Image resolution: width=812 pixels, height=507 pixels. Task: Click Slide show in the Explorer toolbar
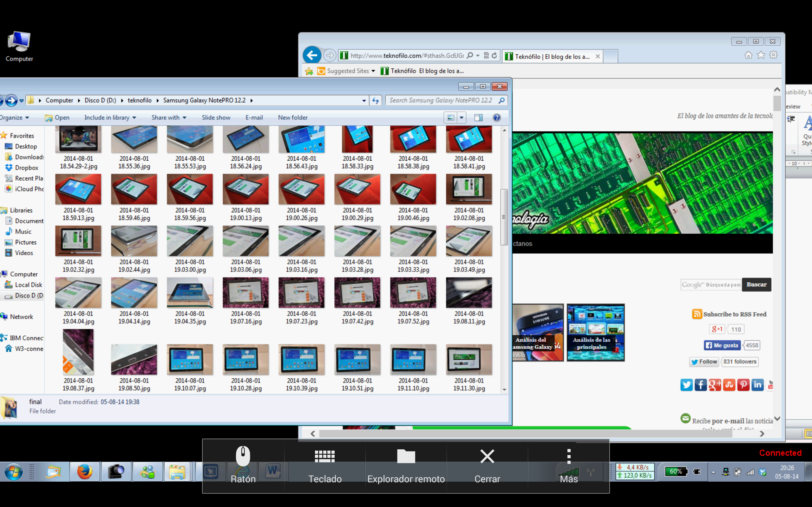pyautogui.click(x=216, y=118)
